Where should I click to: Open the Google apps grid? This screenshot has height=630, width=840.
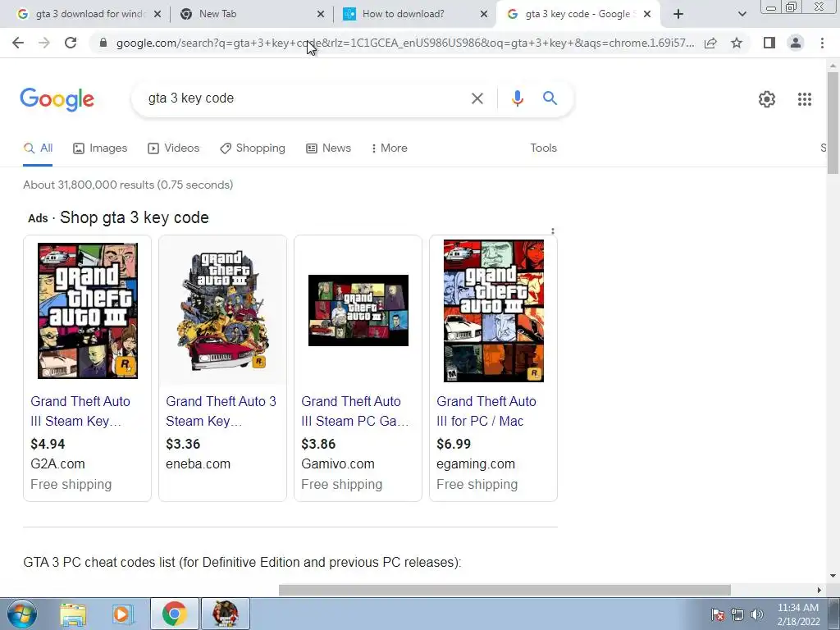[804, 99]
